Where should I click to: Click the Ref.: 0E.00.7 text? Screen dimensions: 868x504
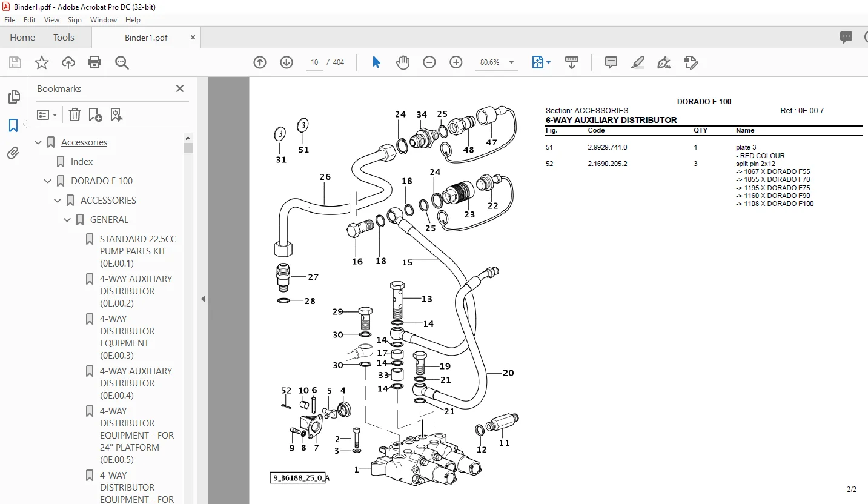[802, 111]
